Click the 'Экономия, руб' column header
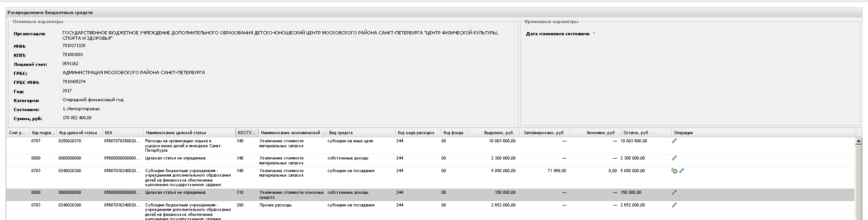868x220 pixels. [595, 133]
